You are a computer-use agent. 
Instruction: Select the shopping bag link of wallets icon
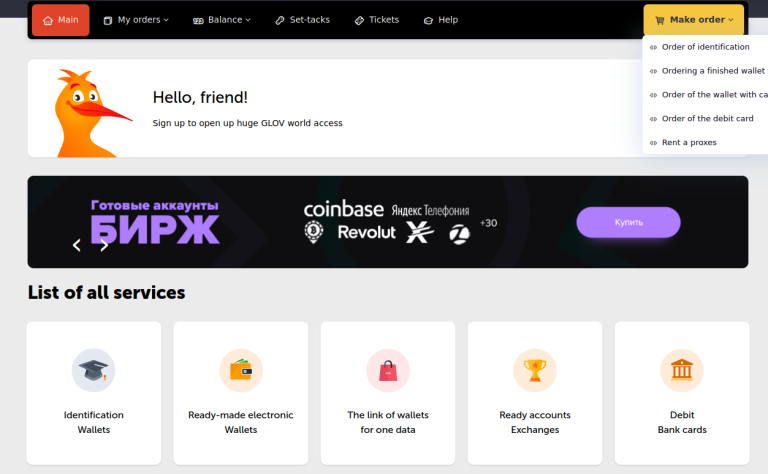pyautogui.click(x=388, y=371)
